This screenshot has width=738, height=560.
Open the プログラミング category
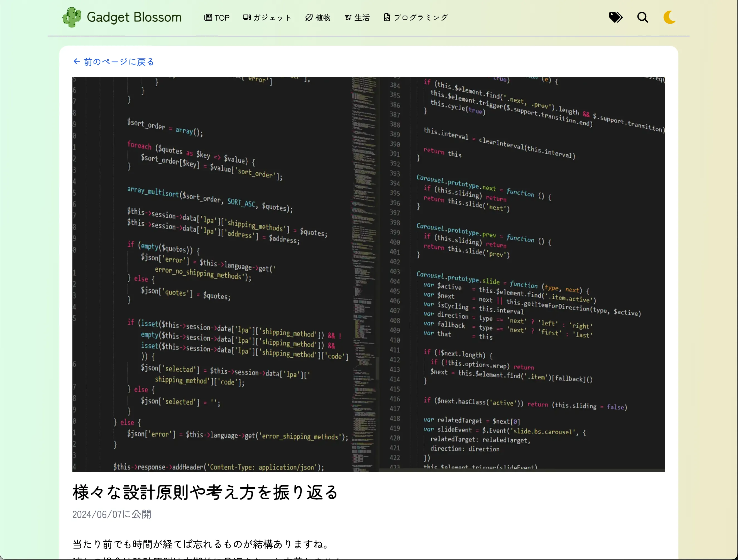[421, 18]
